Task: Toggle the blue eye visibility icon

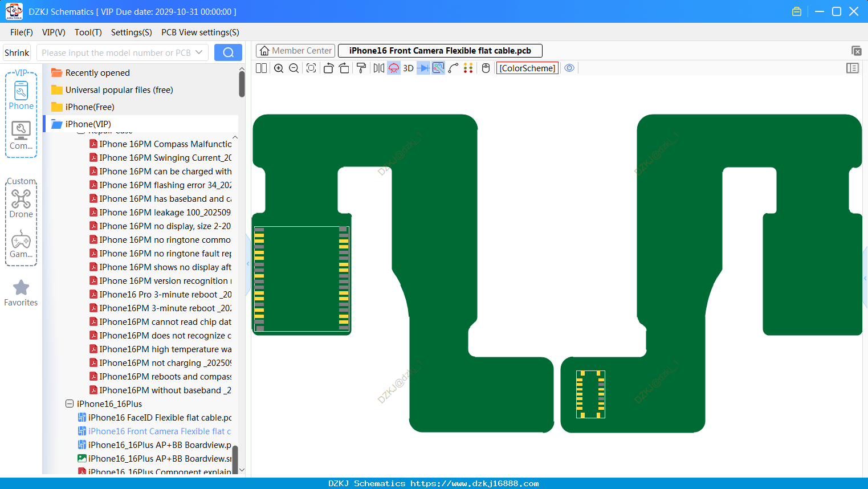Action: pyautogui.click(x=569, y=68)
